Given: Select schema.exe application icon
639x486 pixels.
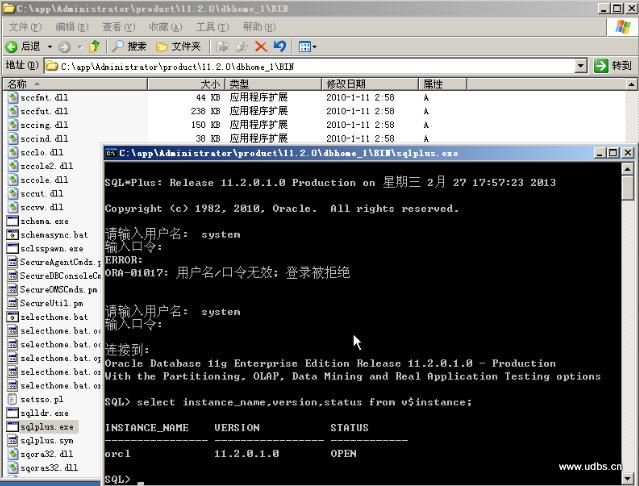Looking at the screenshot, I should [13, 221].
